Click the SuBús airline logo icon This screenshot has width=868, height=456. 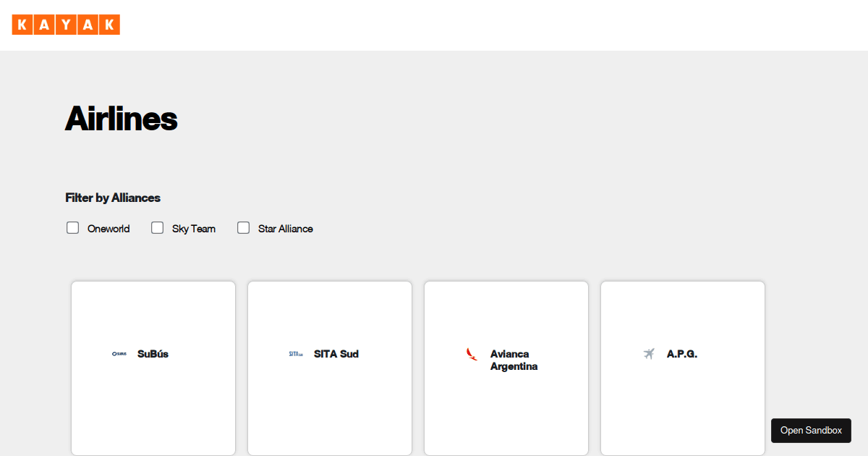click(x=119, y=354)
